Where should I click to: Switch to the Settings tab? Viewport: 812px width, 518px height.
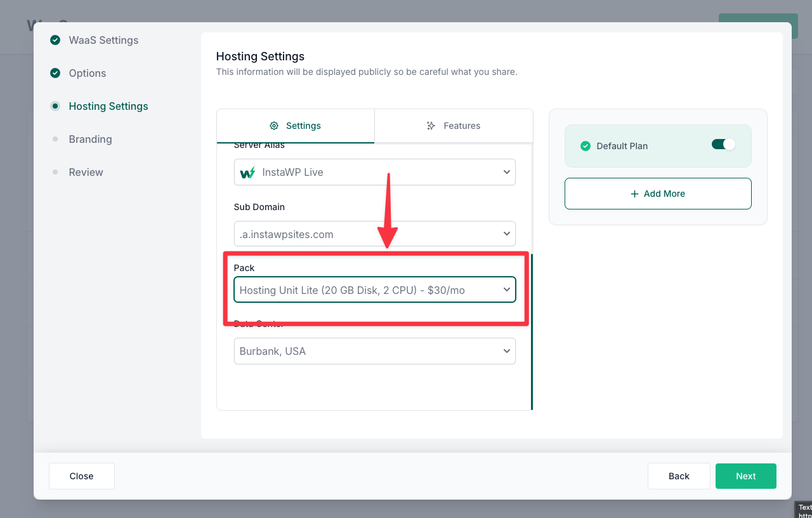296,126
